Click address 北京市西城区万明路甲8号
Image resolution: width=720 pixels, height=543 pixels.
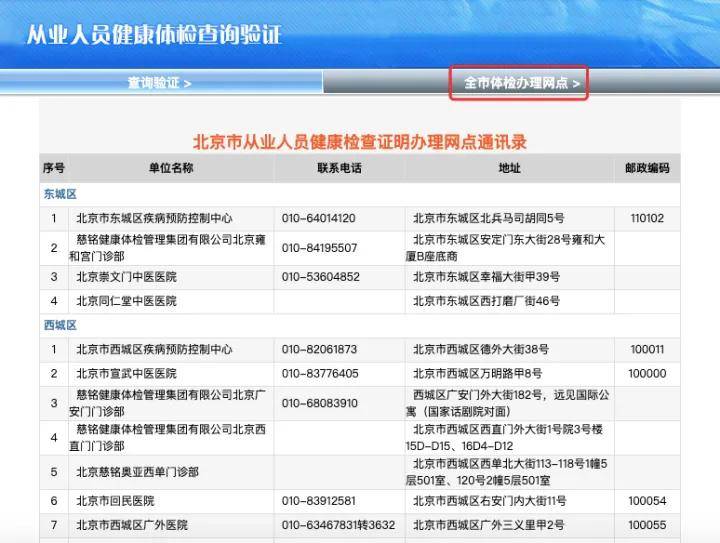[x=478, y=374]
